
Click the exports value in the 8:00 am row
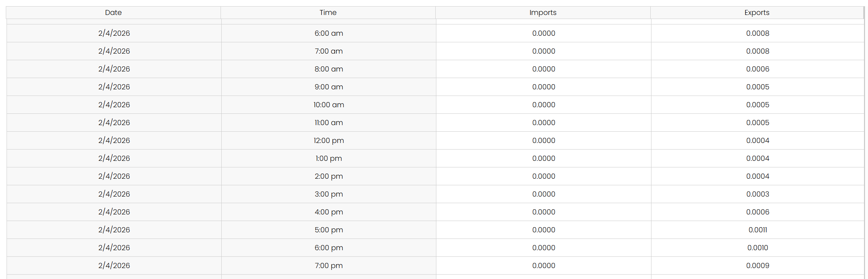tap(758, 69)
